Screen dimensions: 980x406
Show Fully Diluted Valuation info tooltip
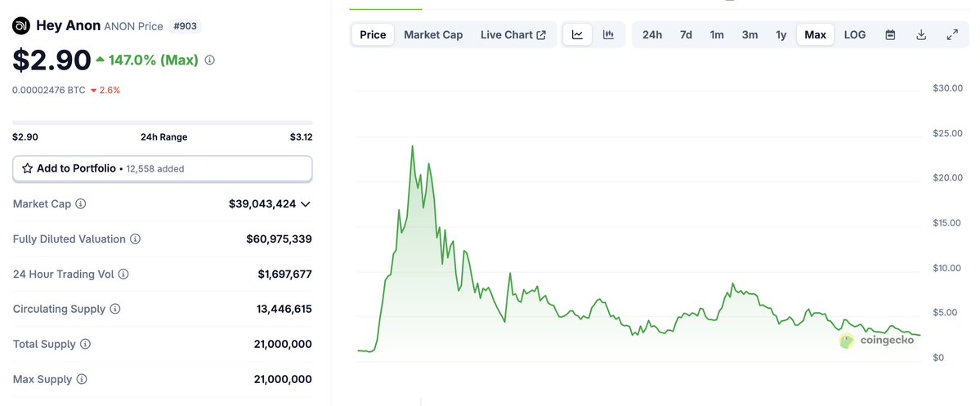pyautogui.click(x=135, y=239)
